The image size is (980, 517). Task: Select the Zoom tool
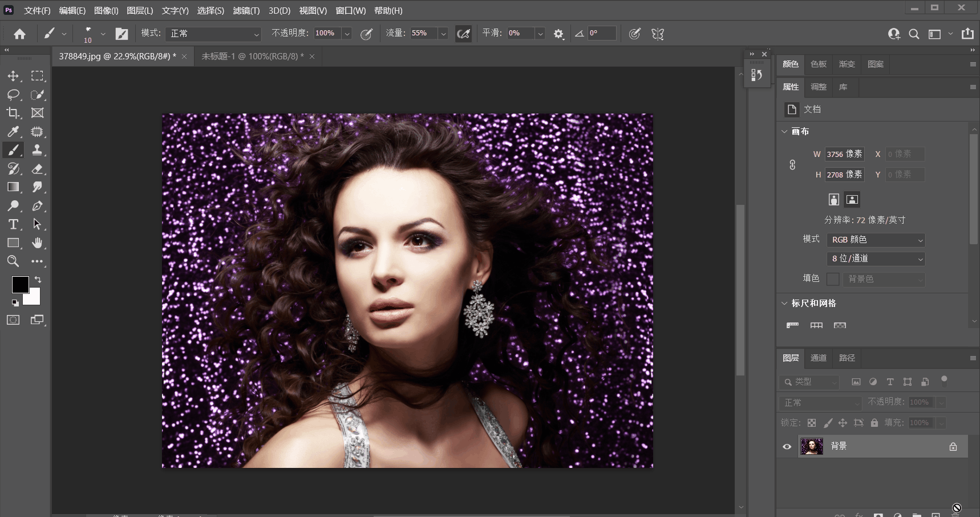(x=13, y=261)
